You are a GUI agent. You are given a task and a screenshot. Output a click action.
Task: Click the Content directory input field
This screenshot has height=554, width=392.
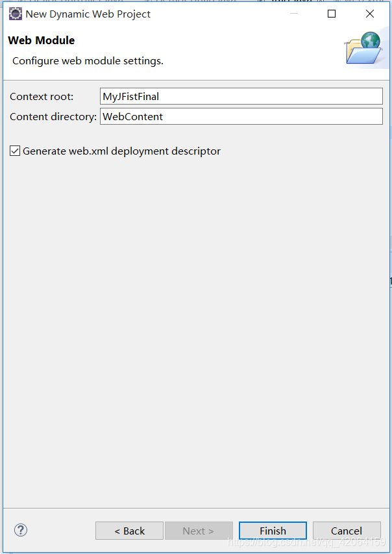(x=241, y=116)
